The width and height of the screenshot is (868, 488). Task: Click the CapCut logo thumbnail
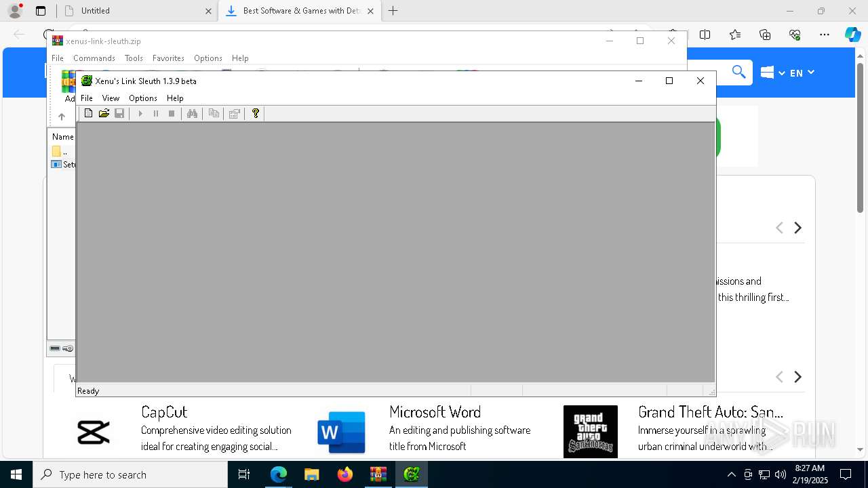[x=94, y=432]
